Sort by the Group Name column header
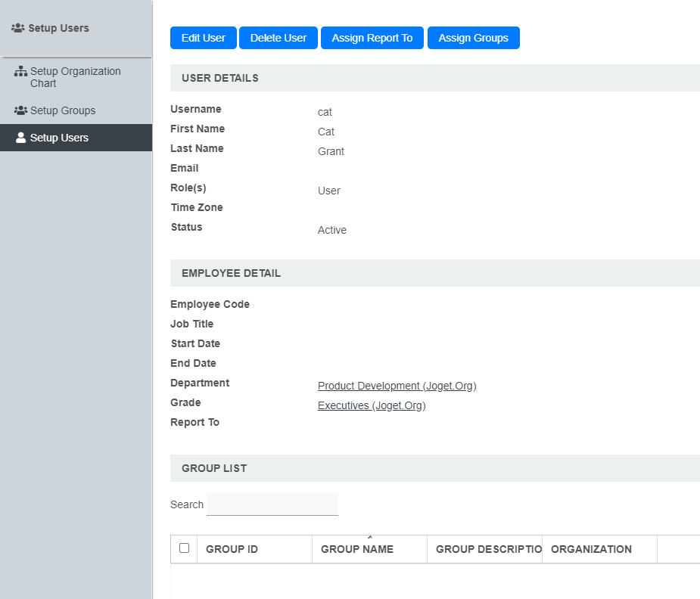The width and height of the screenshot is (700, 599). click(x=357, y=549)
